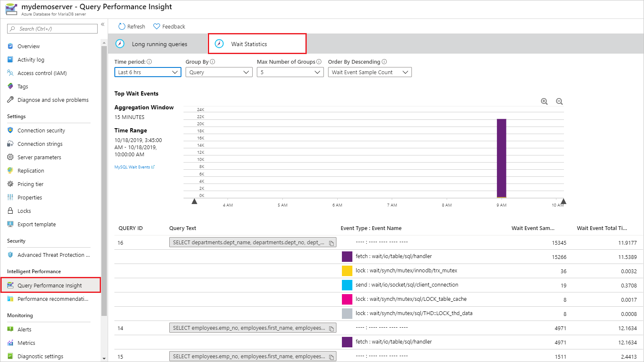Click the Time period info icon
This screenshot has width=644, height=362.
[149, 62]
